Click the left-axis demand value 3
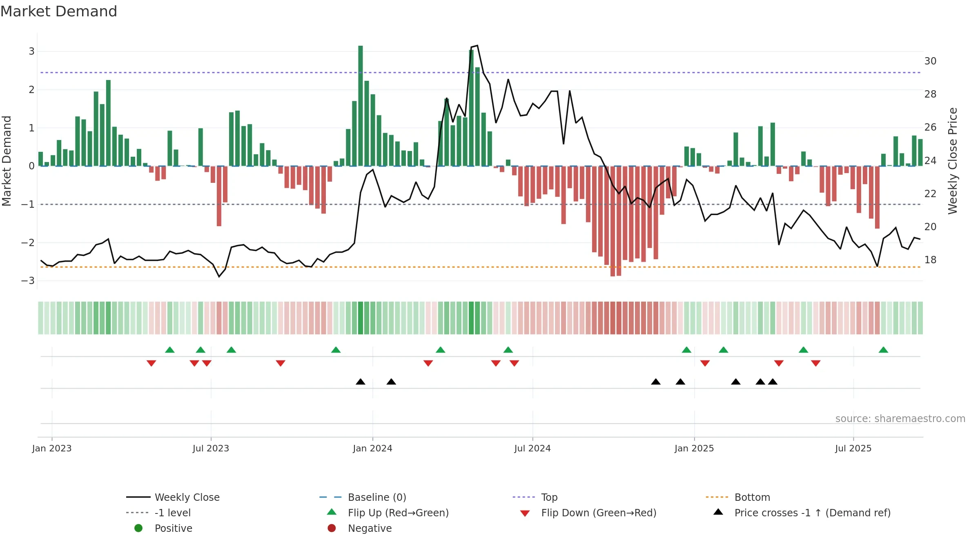980x551 pixels. pyautogui.click(x=31, y=51)
